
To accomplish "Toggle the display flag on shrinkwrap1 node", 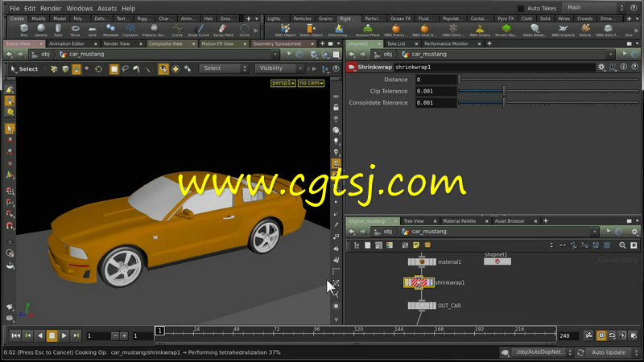I will click(430, 282).
